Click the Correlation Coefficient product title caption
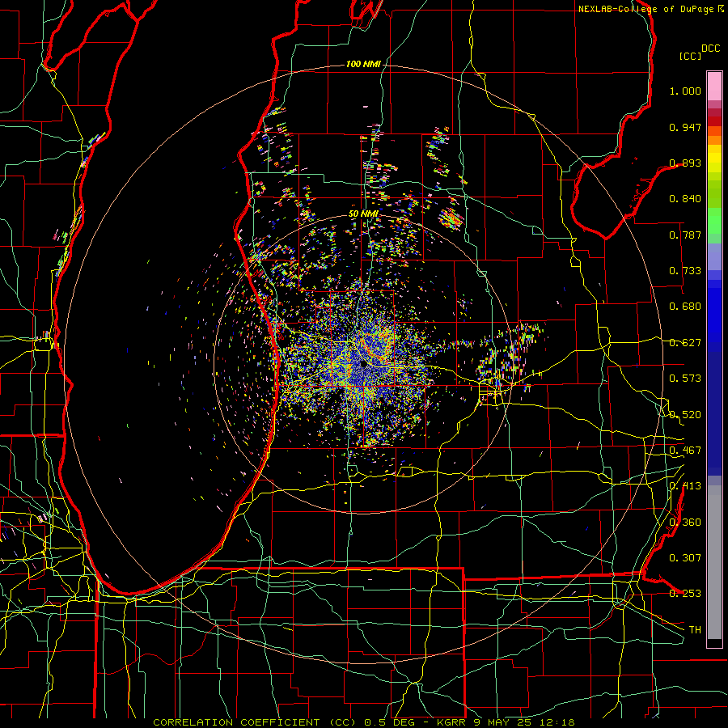Image resolution: width=728 pixels, height=728 pixels. point(363,722)
